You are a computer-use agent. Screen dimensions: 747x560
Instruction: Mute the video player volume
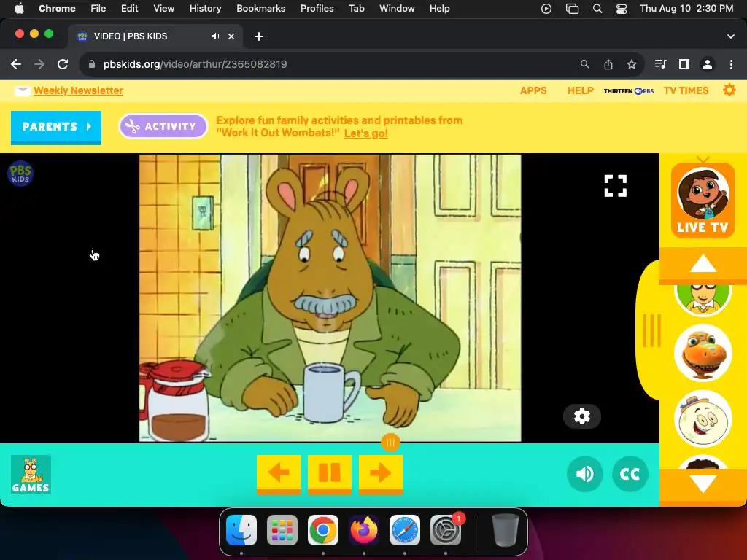[x=584, y=474]
